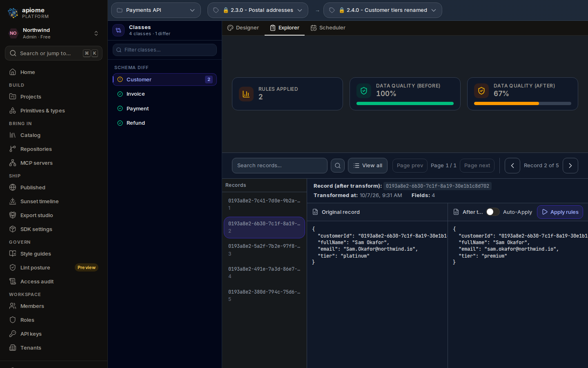Viewport: 588px width, 368px height.
Task: Open the Home page
Action: [53, 72]
